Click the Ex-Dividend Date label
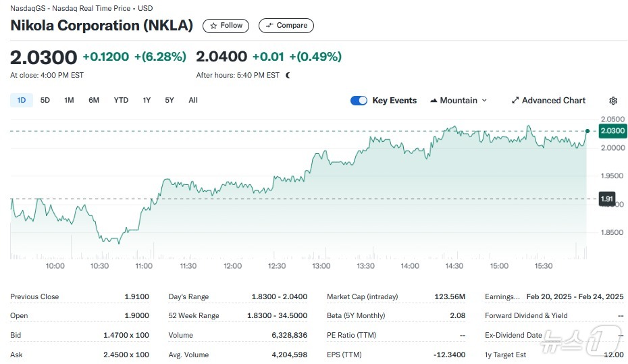628x364 pixels. [513, 335]
